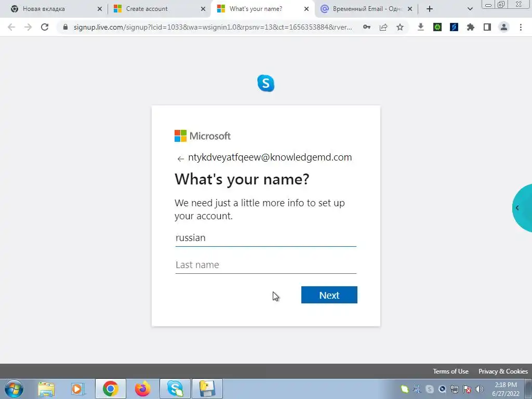
Task: Open Skype from the taskbar
Action: 175,389
